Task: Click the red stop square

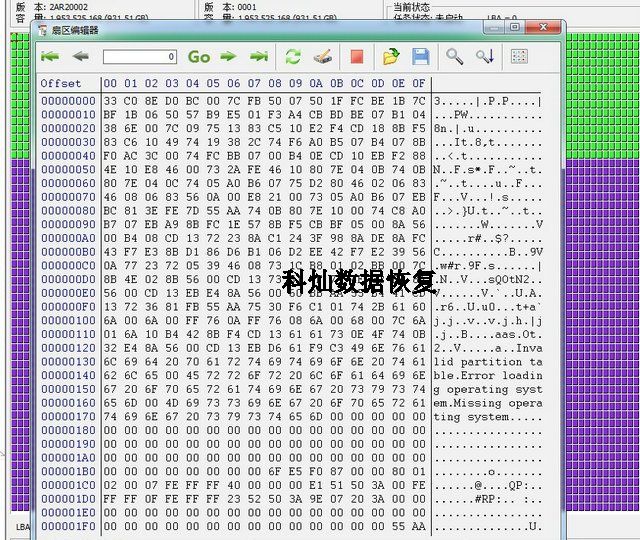Action: 357,57
